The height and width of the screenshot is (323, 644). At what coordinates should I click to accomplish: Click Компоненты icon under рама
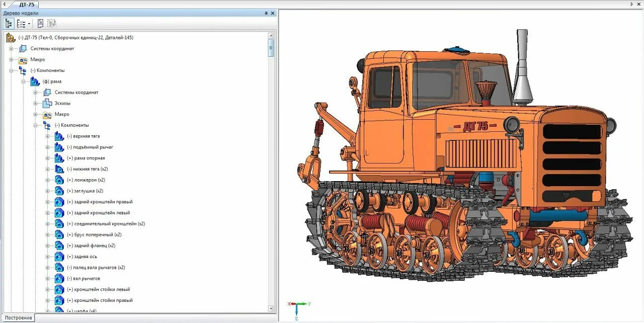click(x=47, y=125)
